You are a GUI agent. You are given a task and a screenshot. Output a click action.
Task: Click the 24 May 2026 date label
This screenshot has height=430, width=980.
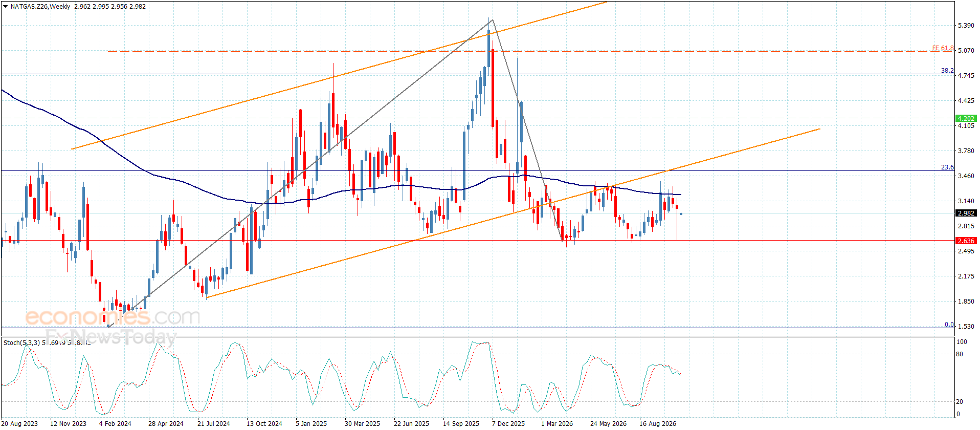[608, 423]
